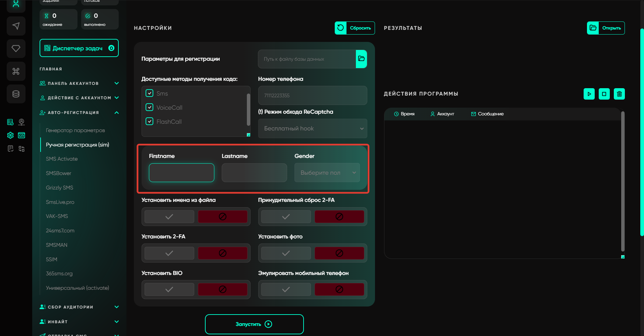Image resolution: width=644 pixels, height=336 pixels.
Task: Click the Запустить button
Action: coord(254,324)
